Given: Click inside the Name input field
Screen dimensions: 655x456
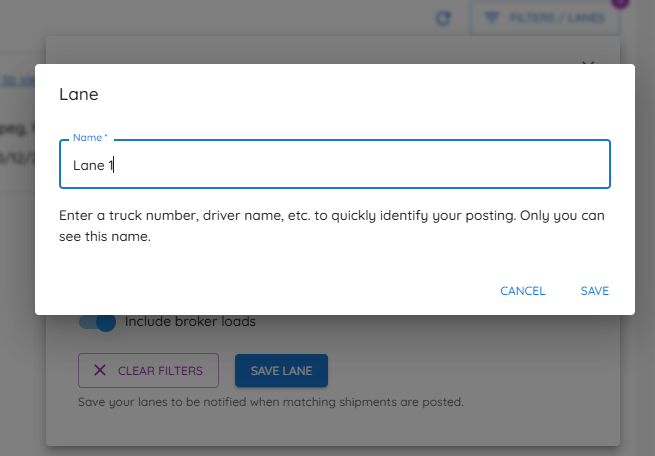Looking at the screenshot, I should 335,164.
